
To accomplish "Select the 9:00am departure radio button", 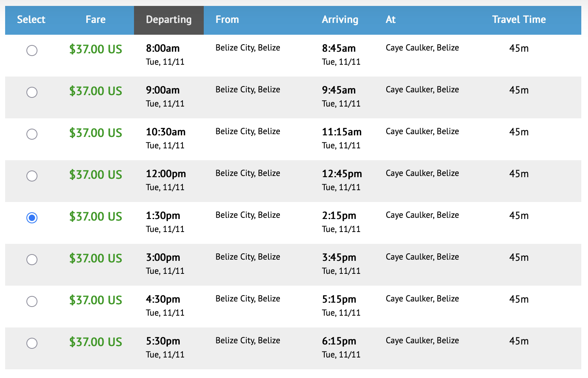I will point(32,92).
